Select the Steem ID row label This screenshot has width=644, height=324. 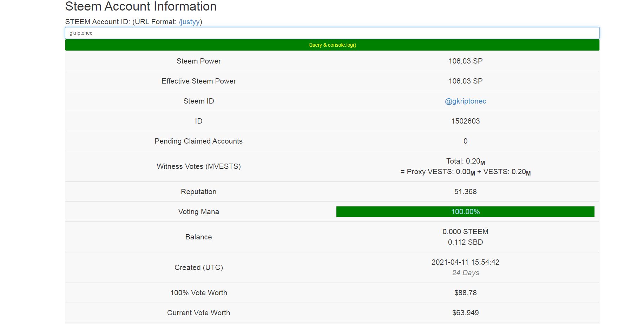pyautogui.click(x=199, y=101)
